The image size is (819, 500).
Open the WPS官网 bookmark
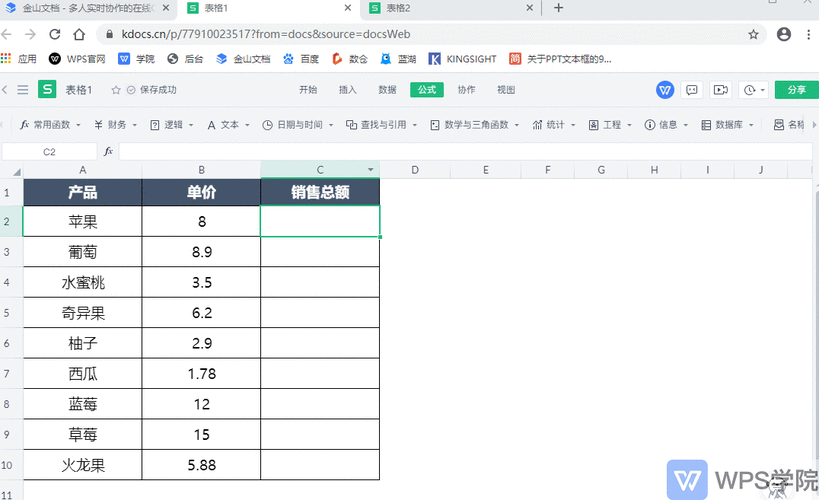(77, 59)
